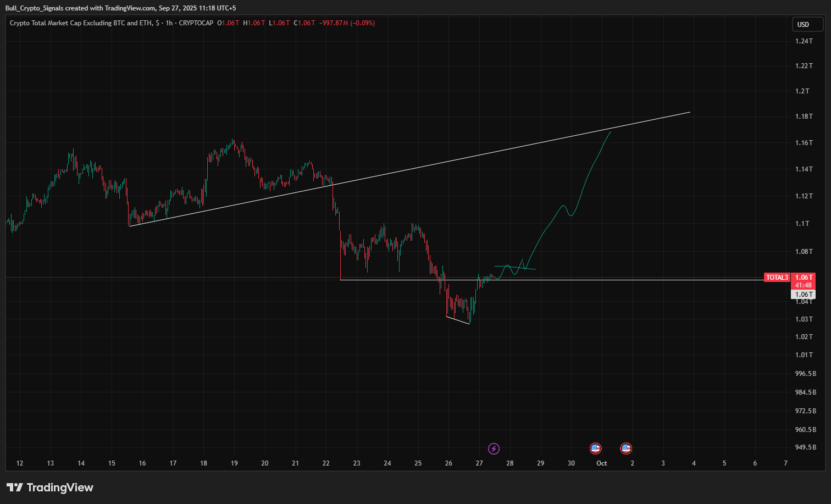
Task: Click the red TOTAL3 price label
Action: [777, 278]
